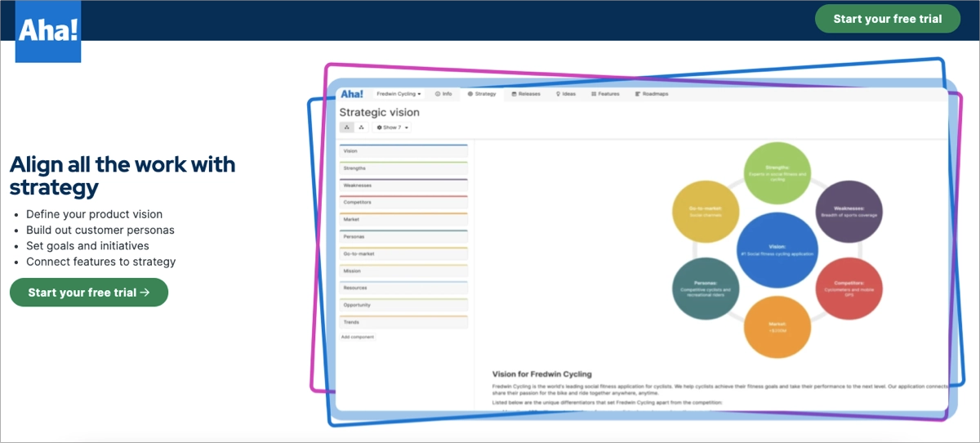Click the Aha! logo inside the app screenshot
This screenshot has height=443, width=980.
pos(352,94)
